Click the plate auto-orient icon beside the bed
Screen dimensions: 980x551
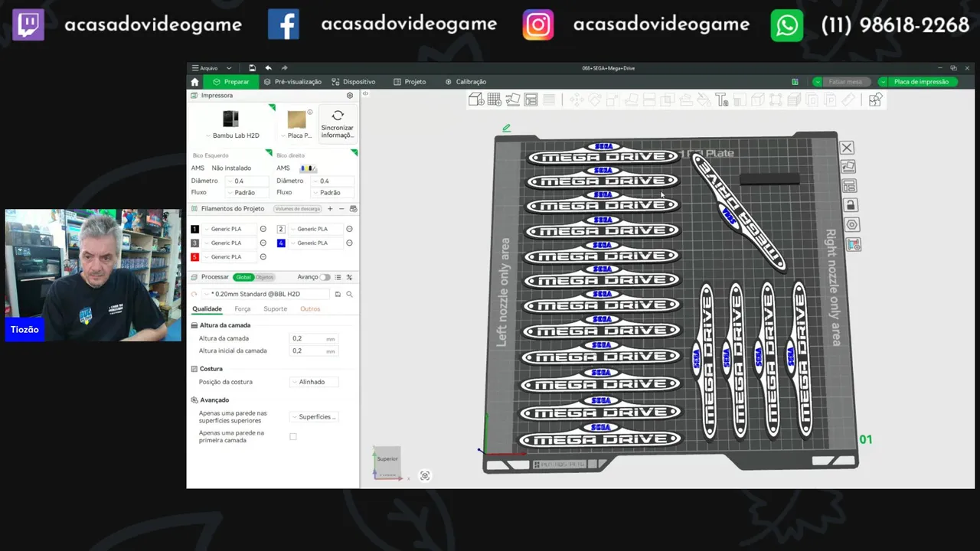848,167
